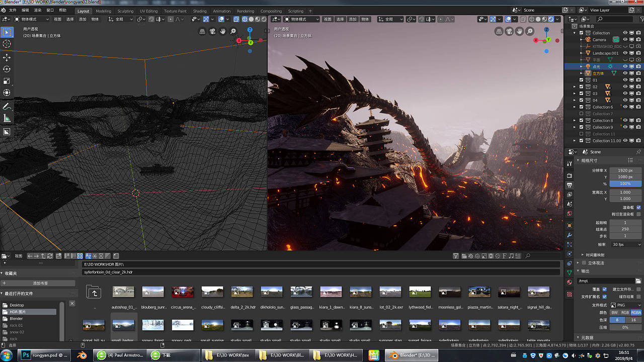Screen dimensions: 644x362
Task: Click the resolution percentage 100% slider
Action: tap(625, 184)
